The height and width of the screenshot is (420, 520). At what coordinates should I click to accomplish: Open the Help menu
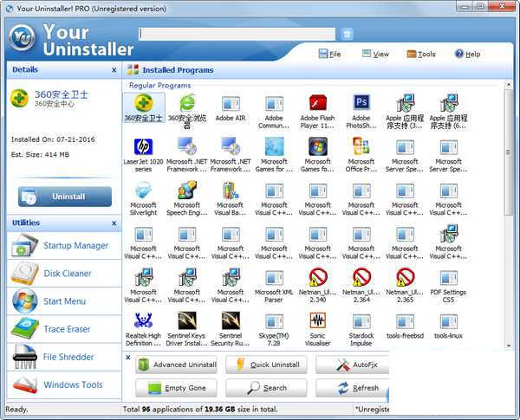tap(468, 54)
